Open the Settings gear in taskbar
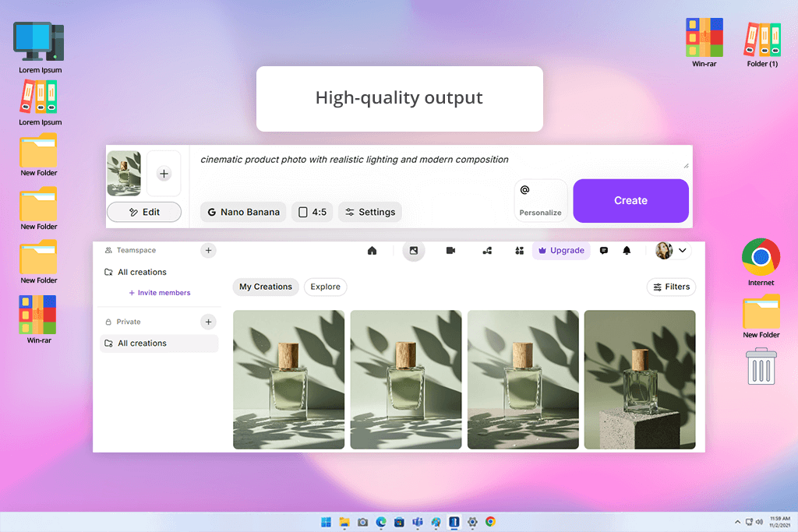This screenshot has height=532, width=798. coord(472,522)
